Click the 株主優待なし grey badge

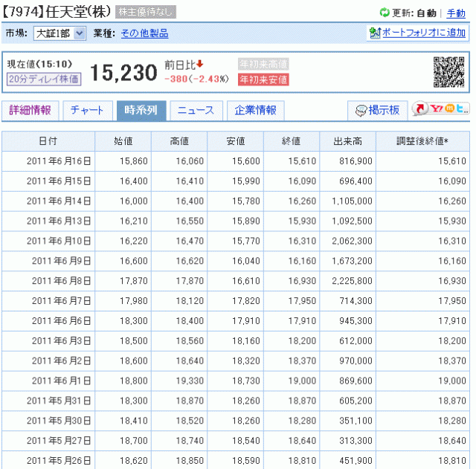[146, 12]
